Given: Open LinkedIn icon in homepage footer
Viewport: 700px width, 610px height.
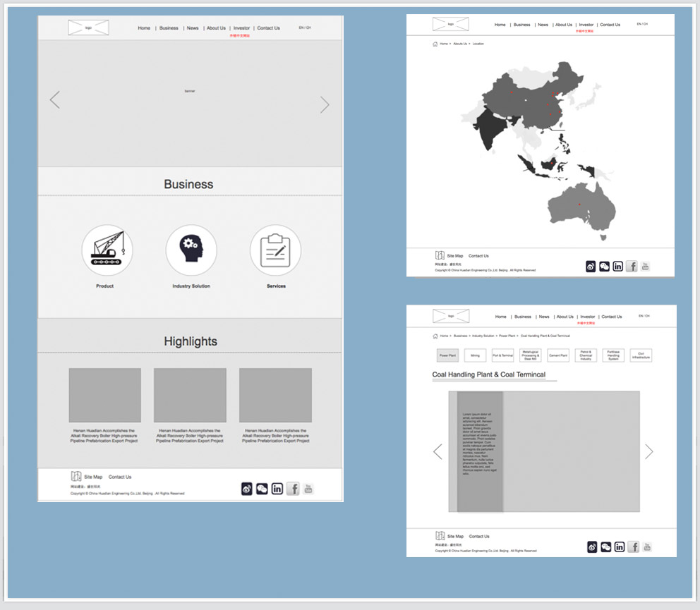Looking at the screenshot, I should click(x=277, y=489).
